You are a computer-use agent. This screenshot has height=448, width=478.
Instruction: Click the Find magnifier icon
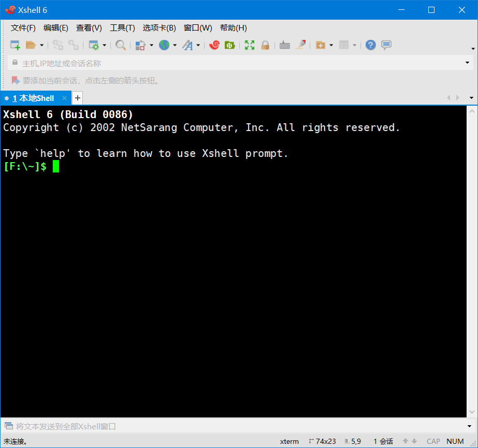tap(121, 45)
